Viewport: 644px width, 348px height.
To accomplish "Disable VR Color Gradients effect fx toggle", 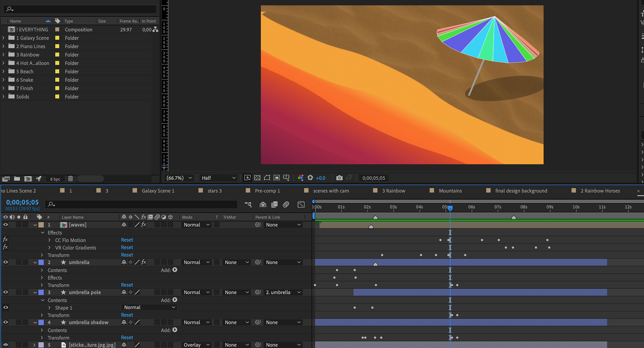I will [5, 247].
